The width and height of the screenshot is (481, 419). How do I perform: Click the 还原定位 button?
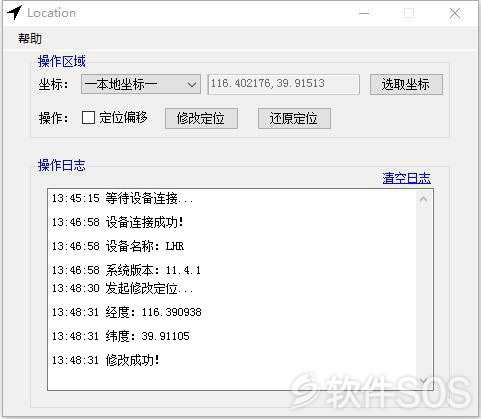click(x=294, y=118)
